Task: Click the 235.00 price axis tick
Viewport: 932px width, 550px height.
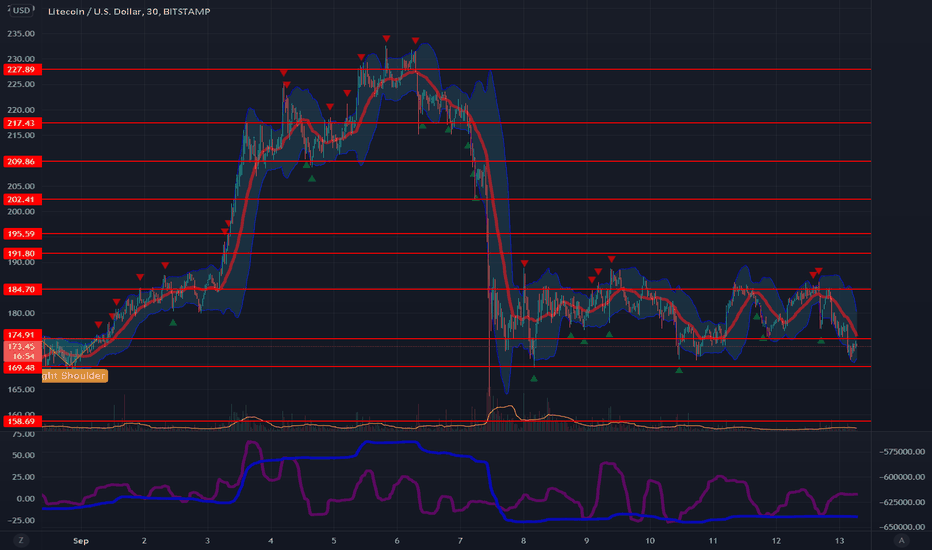Action: click(21, 34)
